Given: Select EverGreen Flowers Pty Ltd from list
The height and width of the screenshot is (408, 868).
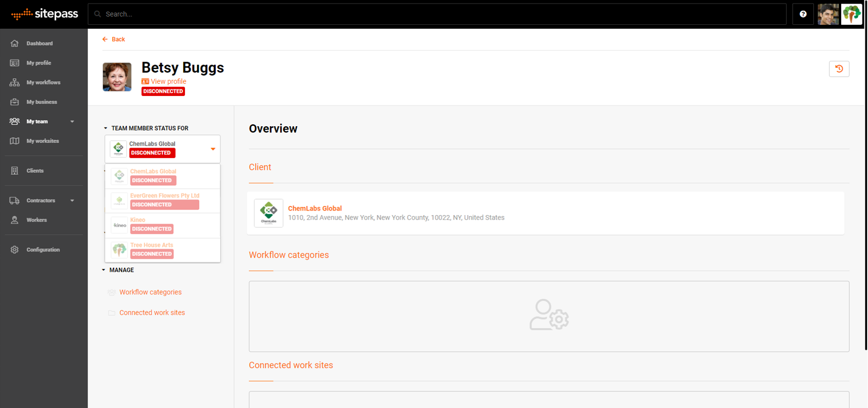Looking at the screenshot, I should pyautogui.click(x=164, y=200).
